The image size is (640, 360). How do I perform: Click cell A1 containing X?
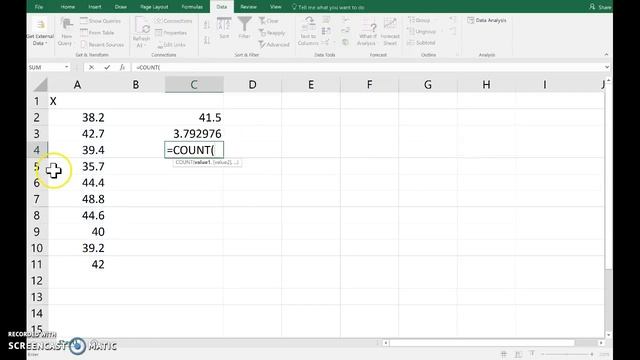[x=77, y=101]
